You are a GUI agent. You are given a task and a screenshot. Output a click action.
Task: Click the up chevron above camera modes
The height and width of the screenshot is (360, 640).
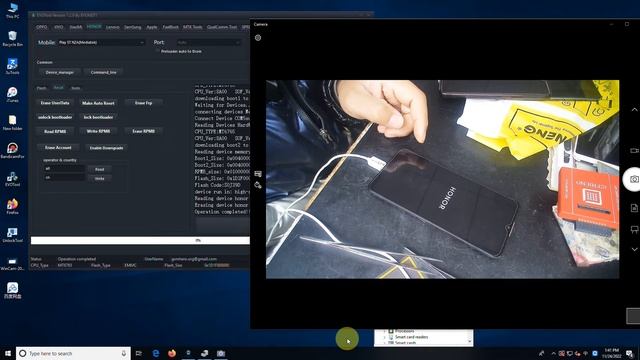tap(634, 110)
